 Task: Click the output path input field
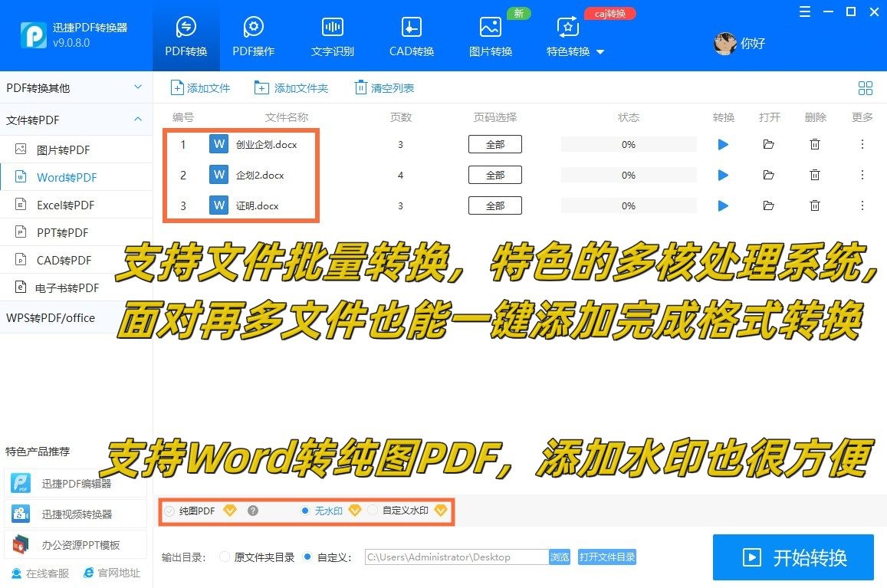pos(456,557)
